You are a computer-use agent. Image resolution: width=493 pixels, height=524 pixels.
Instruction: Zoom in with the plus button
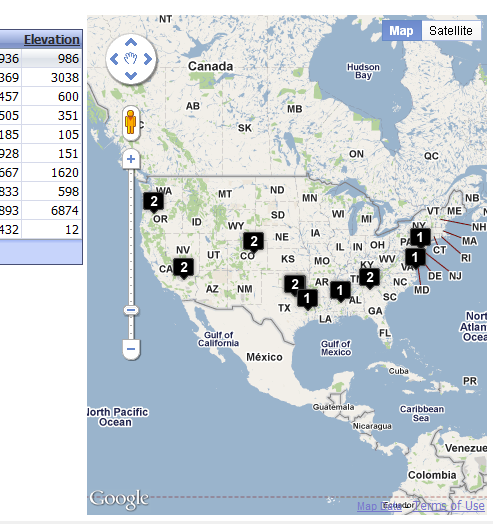tap(131, 159)
